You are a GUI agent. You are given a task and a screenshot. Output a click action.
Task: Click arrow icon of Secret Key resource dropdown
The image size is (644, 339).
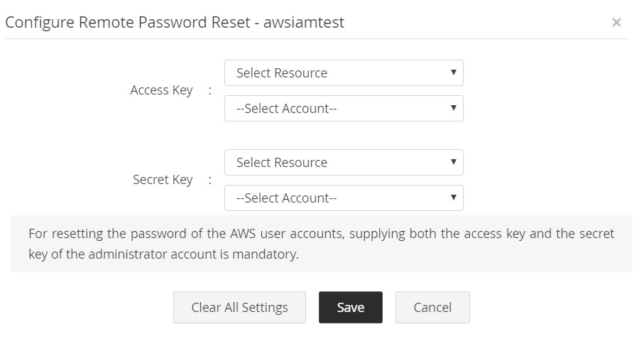(453, 162)
